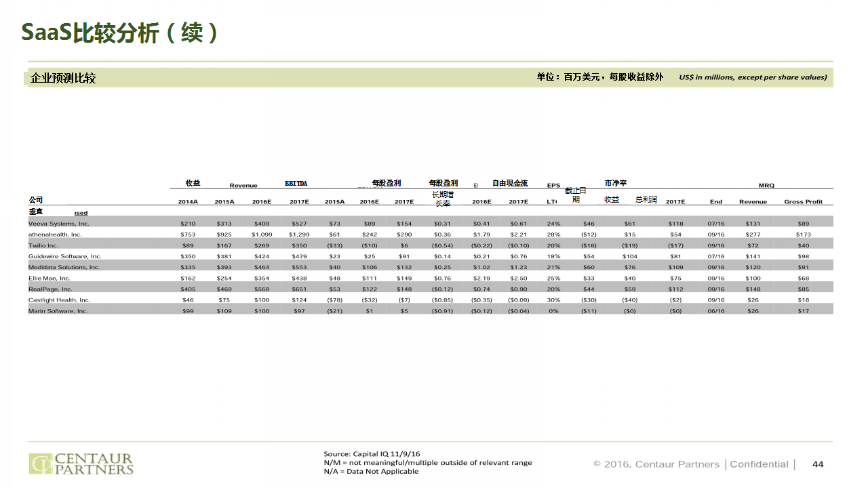Click Veeva's $210 2014A revenue cell

coord(188,223)
